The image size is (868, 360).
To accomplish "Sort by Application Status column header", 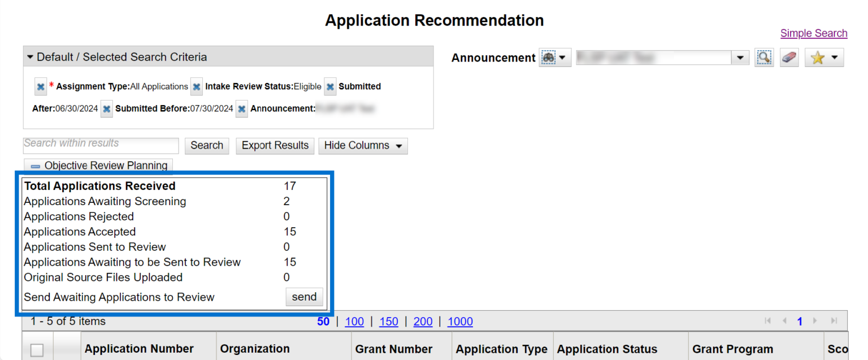I will 607,349.
